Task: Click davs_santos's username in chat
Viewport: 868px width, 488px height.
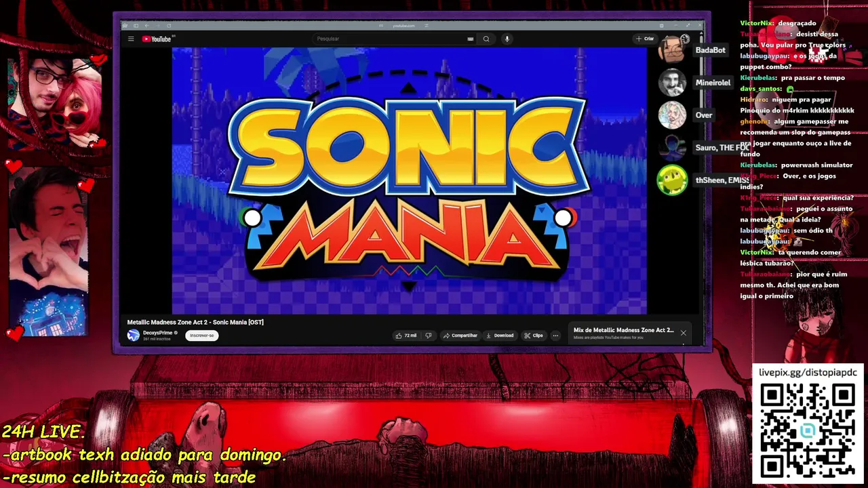Action: click(760, 89)
